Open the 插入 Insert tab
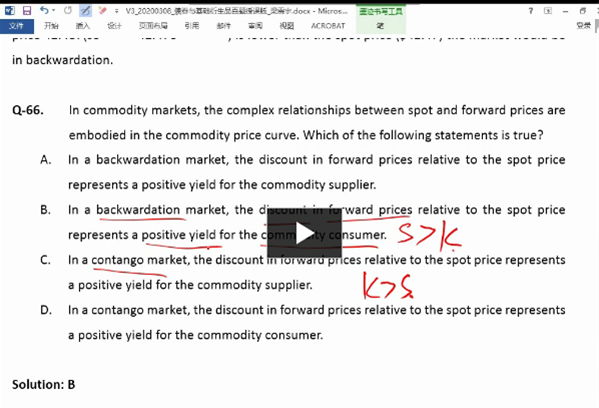 (x=83, y=26)
